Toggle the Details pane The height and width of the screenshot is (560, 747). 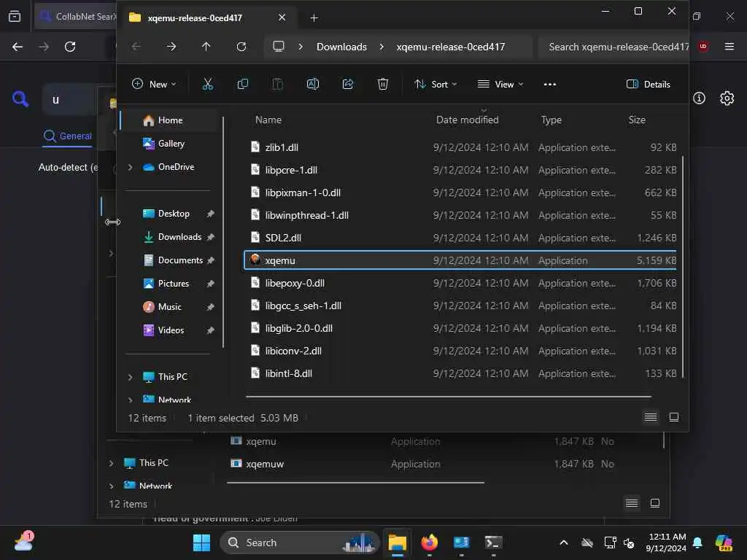coord(648,85)
